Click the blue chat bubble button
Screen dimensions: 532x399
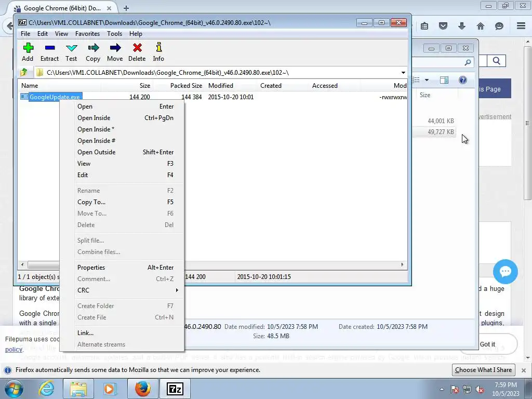click(505, 271)
